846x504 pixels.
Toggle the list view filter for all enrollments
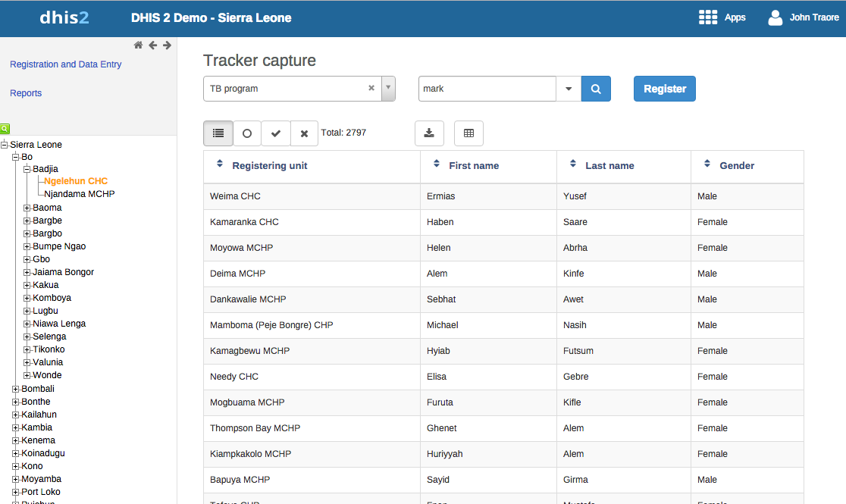point(218,133)
